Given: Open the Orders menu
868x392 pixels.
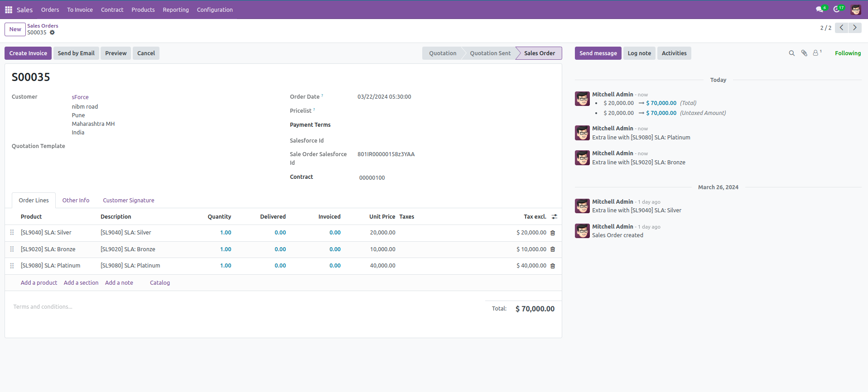Looking at the screenshot, I should point(50,10).
